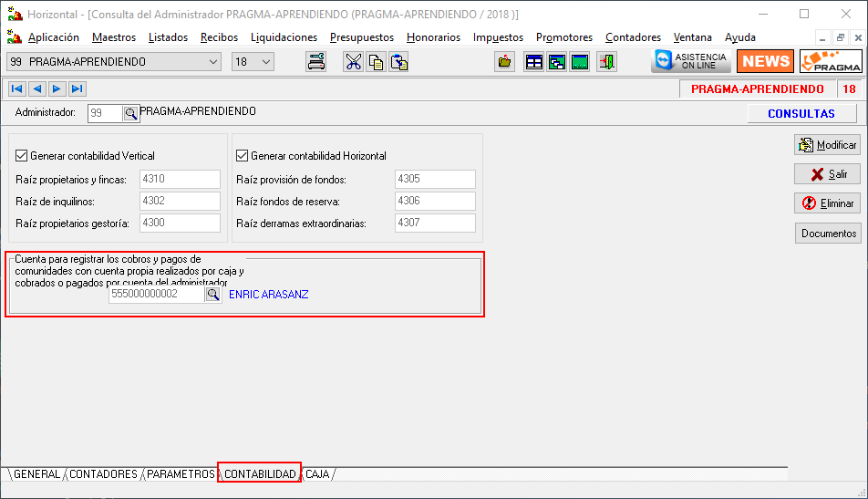Click the cascade windows toolbar icon
The width and height of the screenshot is (868, 499).
556,61
